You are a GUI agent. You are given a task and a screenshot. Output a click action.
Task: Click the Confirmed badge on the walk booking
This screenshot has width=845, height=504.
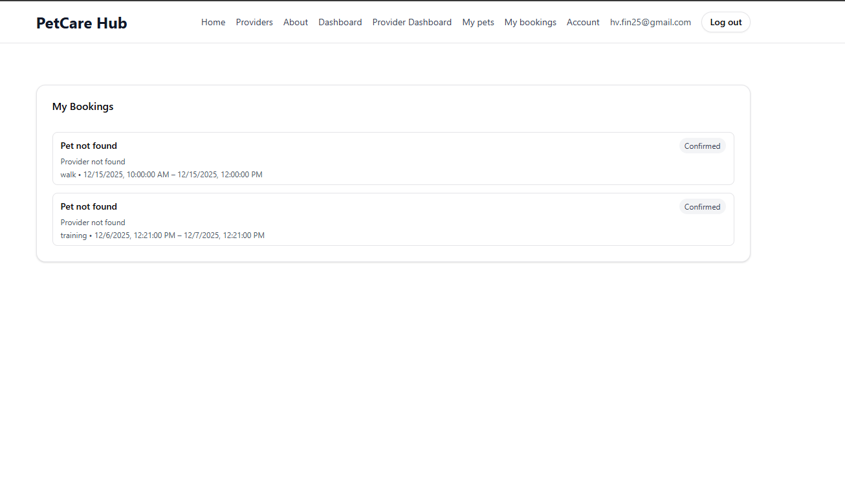pyautogui.click(x=702, y=146)
